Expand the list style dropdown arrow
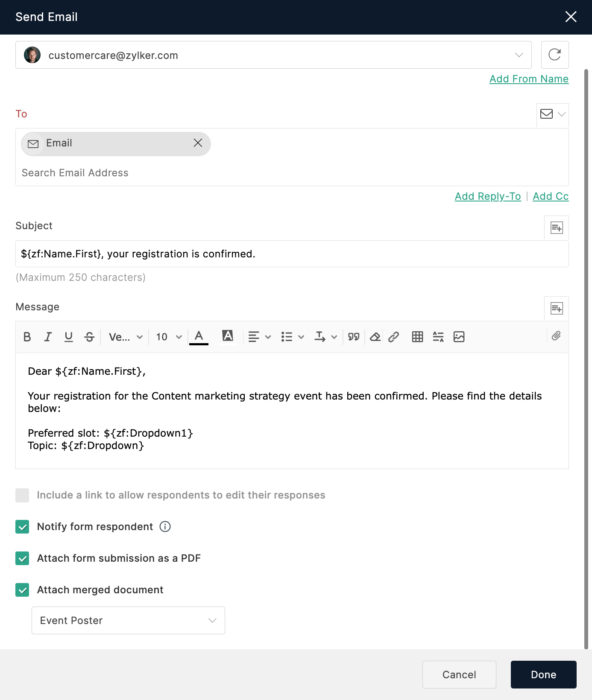Image resolution: width=592 pixels, height=700 pixels. [301, 337]
